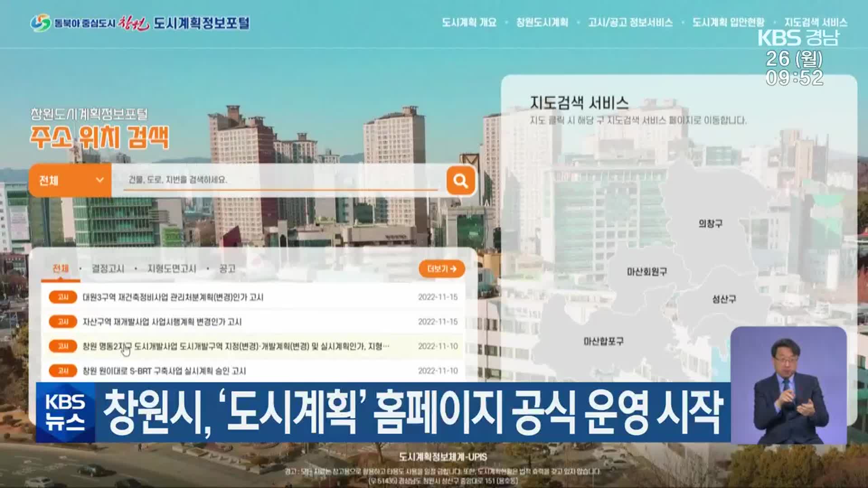This screenshot has height=488, width=868.
Task: Open the 전체 category dropdown
Action: (x=70, y=180)
